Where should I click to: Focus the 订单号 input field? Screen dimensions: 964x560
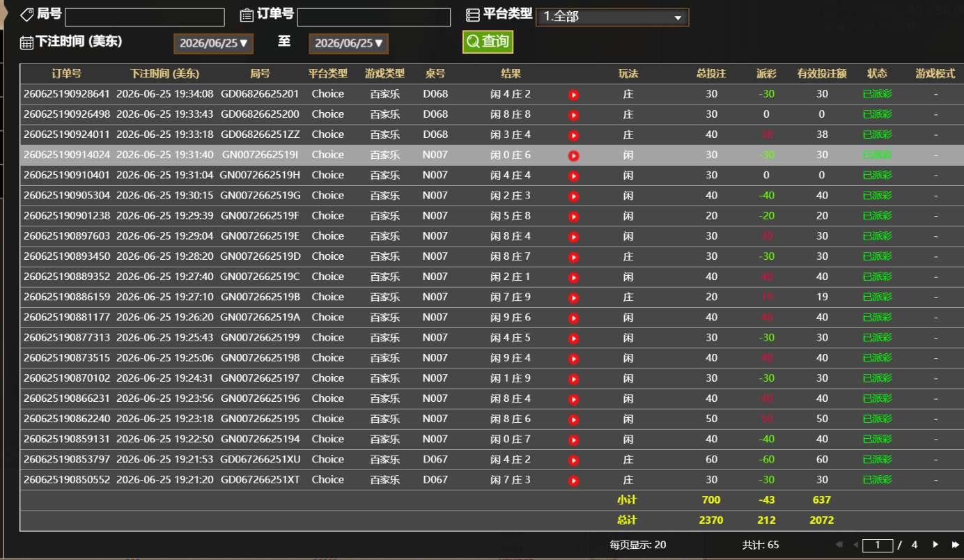click(374, 17)
